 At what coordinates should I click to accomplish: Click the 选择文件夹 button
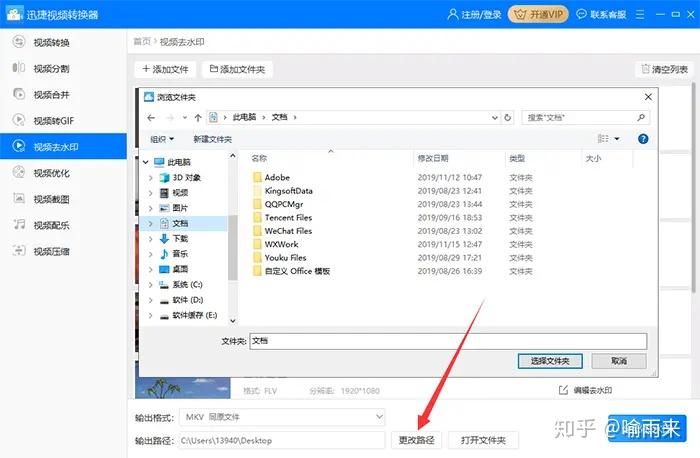550,361
